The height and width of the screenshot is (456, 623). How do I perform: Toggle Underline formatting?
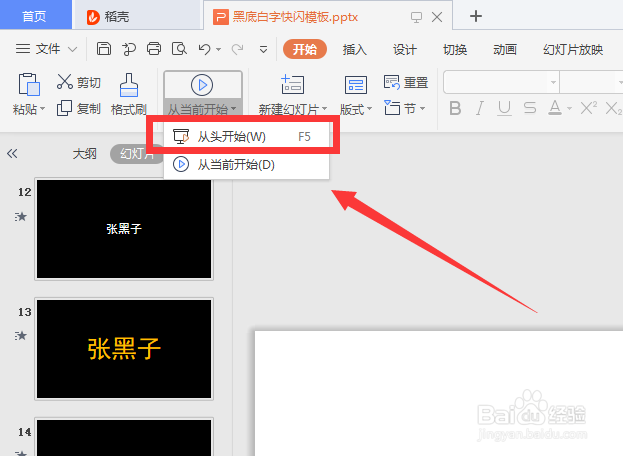[x=505, y=108]
